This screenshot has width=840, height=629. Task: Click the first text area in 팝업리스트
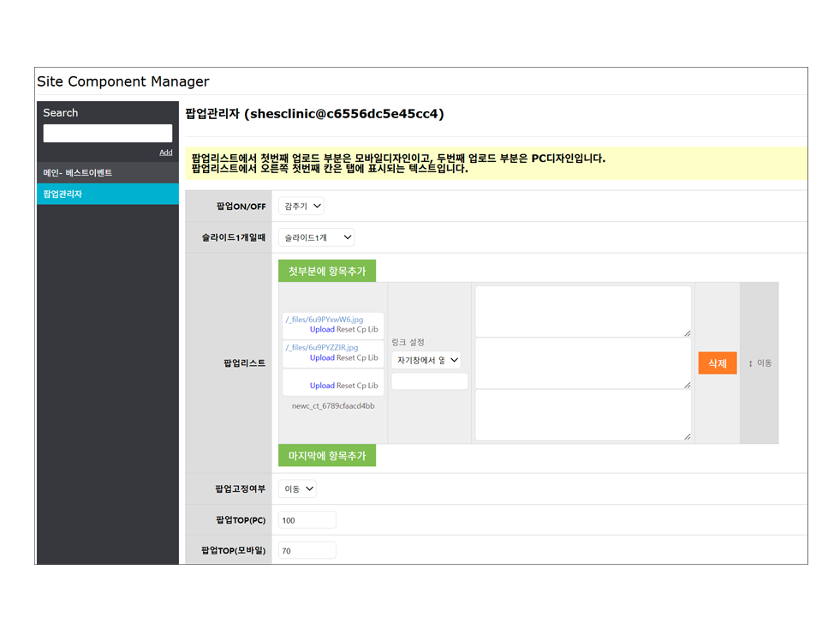click(583, 312)
